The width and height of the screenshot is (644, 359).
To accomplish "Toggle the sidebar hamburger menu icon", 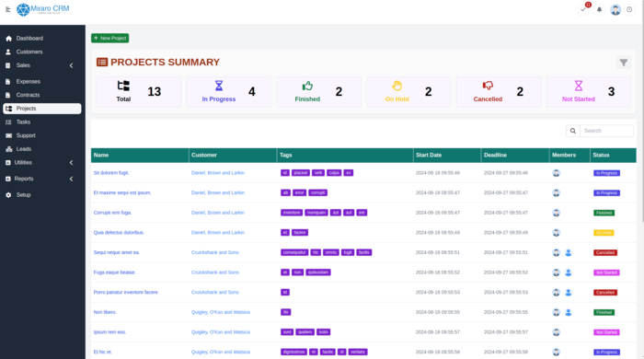I will click(7, 9).
